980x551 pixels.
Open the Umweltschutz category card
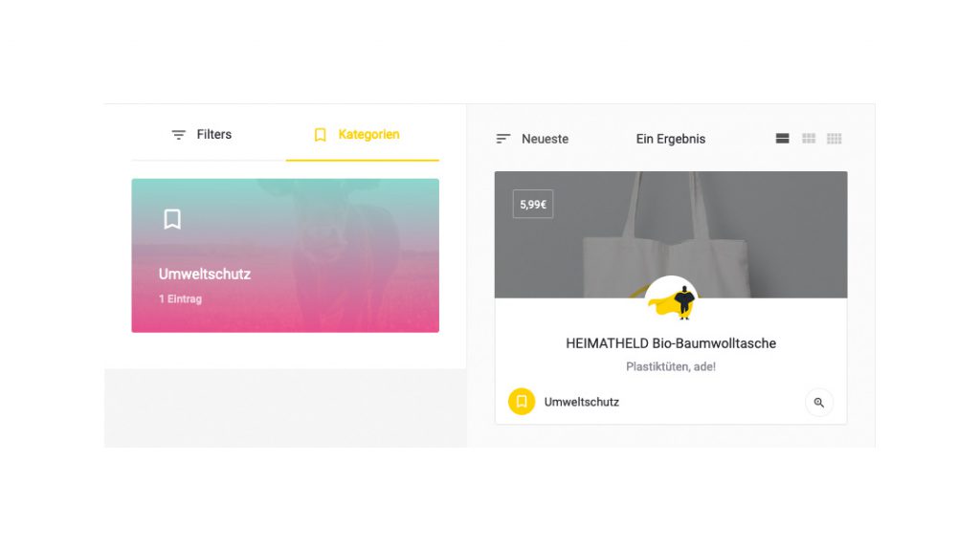point(285,255)
